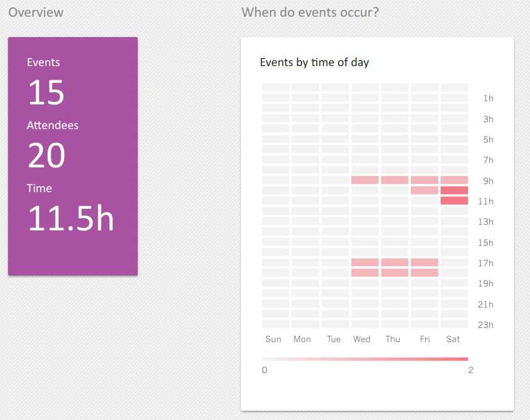Click the Thursday 17h heatmap cell
The image size is (530, 420).
tap(395, 262)
